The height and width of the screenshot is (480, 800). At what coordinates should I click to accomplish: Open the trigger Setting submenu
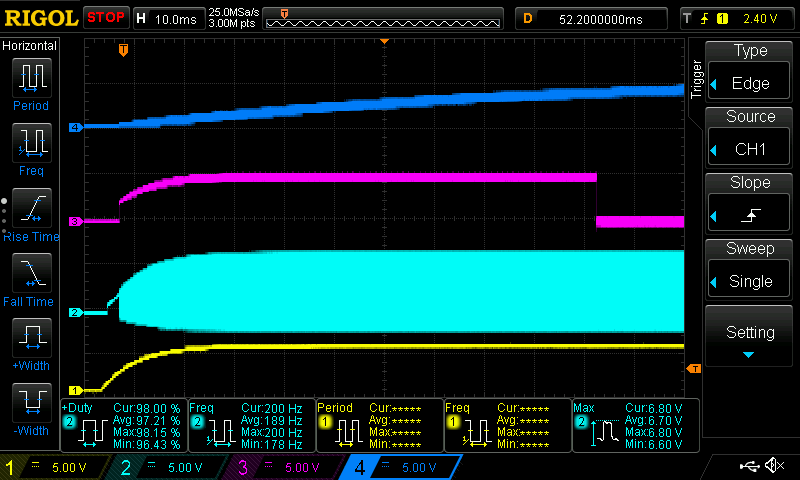pyautogui.click(x=749, y=337)
